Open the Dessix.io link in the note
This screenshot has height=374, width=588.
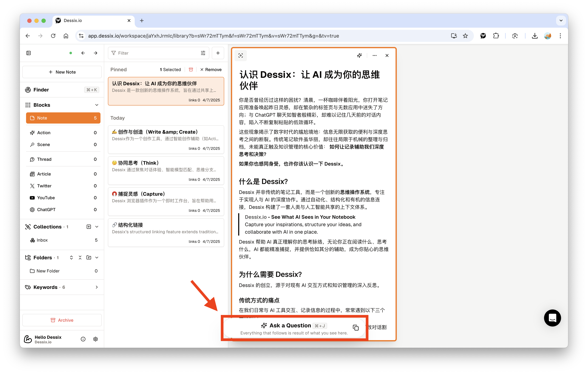(255, 217)
